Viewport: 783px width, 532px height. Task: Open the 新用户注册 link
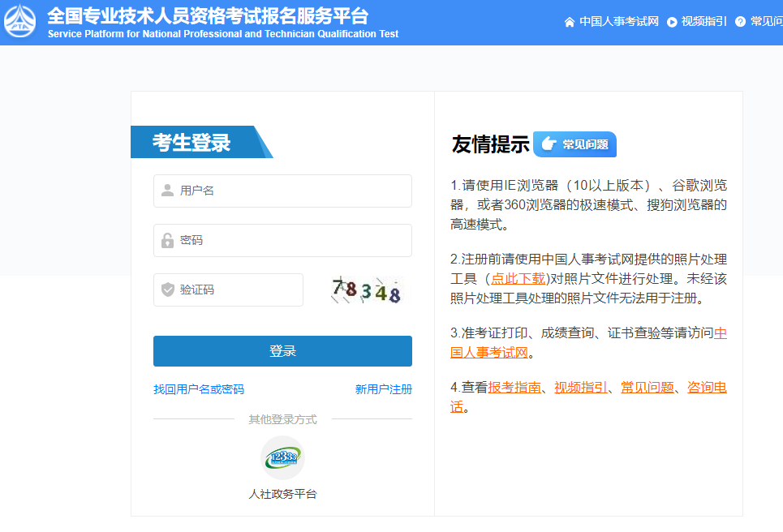coord(383,389)
